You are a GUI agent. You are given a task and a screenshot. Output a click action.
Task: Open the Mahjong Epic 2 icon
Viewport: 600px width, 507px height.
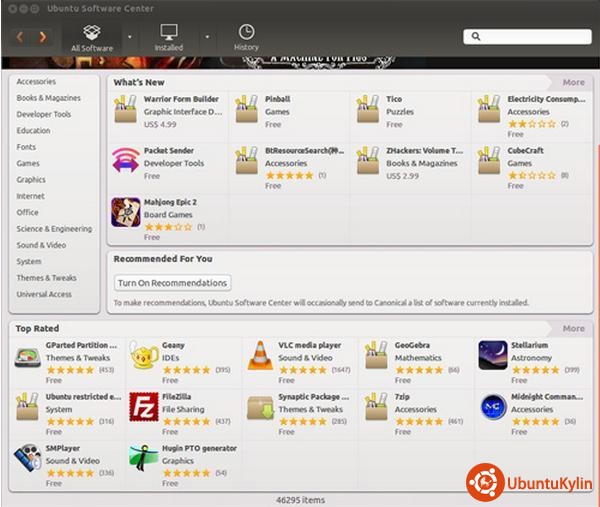[126, 212]
